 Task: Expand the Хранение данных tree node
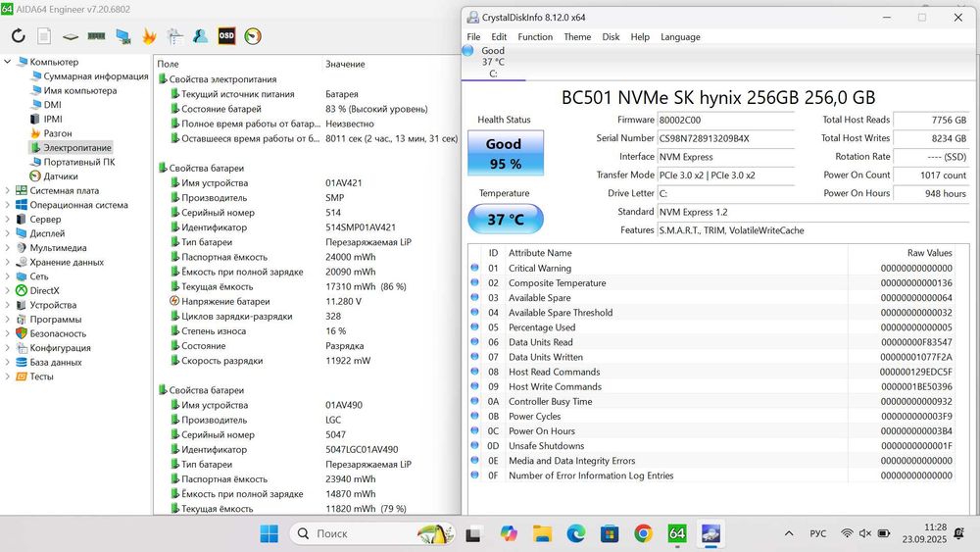coord(9,262)
